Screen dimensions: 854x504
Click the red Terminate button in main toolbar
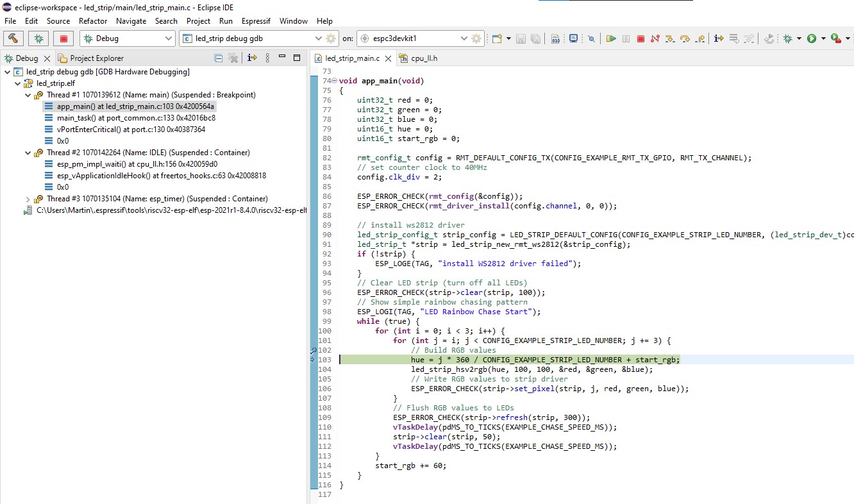pyautogui.click(x=640, y=38)
